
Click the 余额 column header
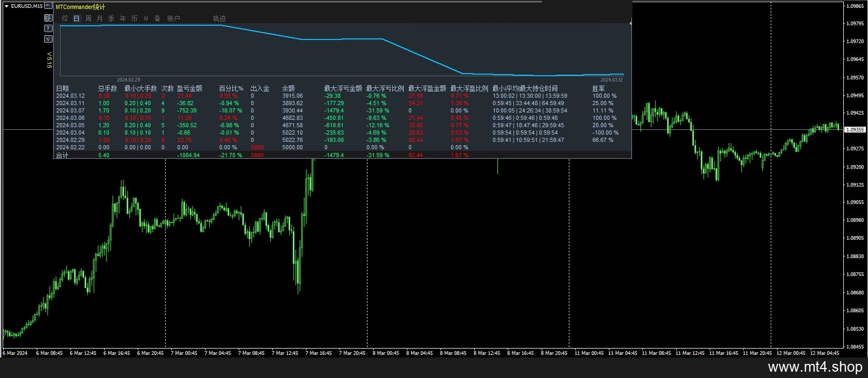[x=289, y=88]
